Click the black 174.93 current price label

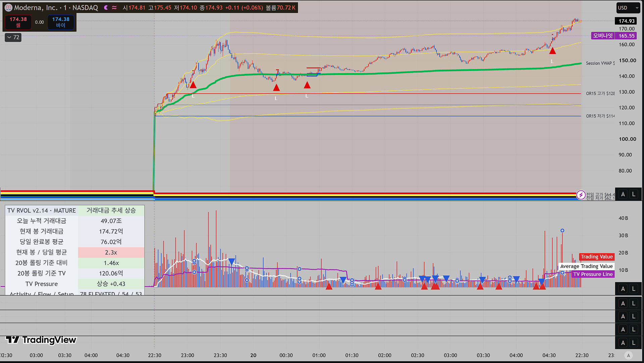tap(626, 21)
